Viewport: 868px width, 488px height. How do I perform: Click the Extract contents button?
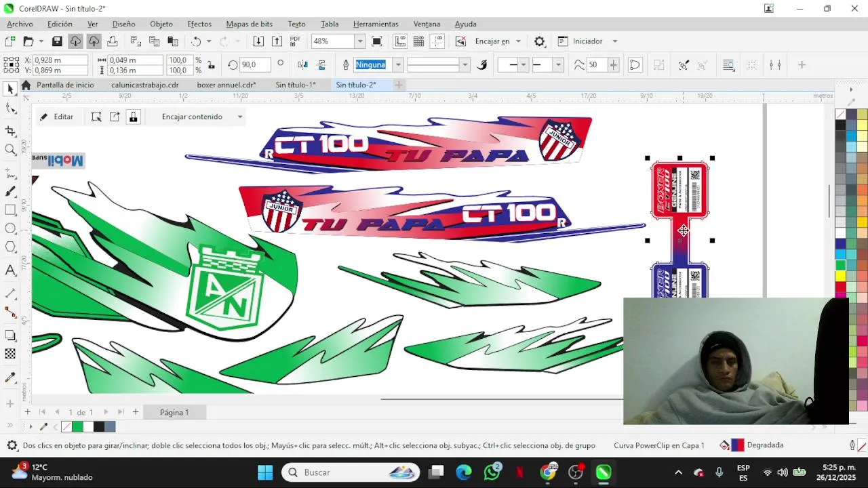[x=115, y=117]
